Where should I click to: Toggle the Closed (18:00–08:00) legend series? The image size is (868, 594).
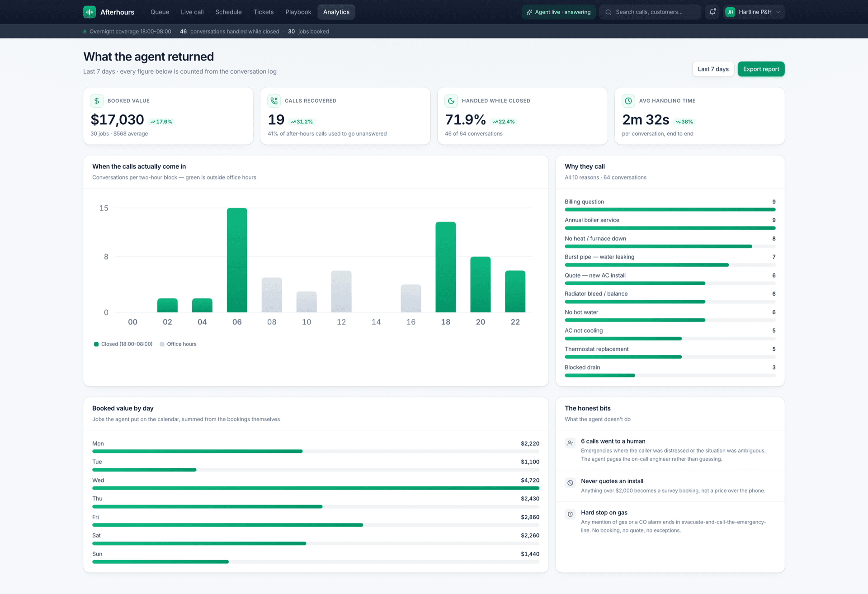[123, 344]
